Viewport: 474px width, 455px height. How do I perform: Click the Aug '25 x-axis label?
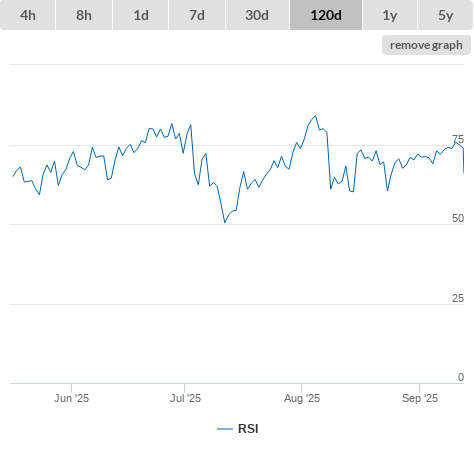(x=302, y=398)
